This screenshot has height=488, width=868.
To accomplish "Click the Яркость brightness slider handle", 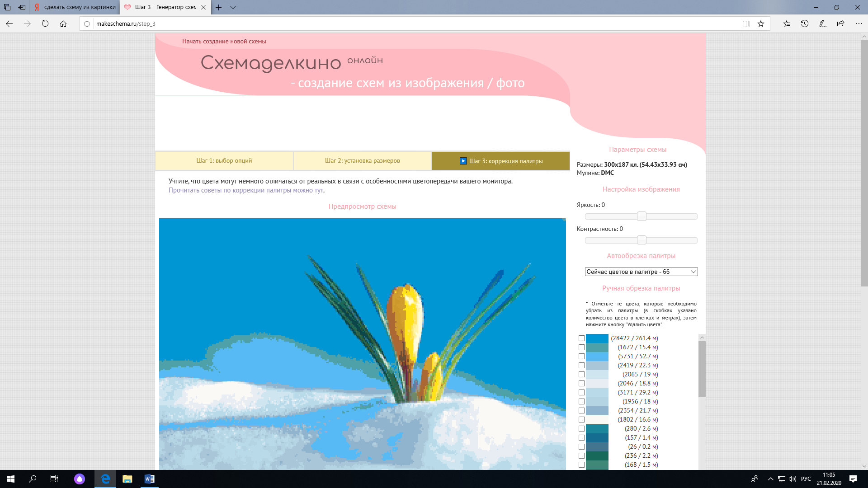I will (x=642, y=216).
